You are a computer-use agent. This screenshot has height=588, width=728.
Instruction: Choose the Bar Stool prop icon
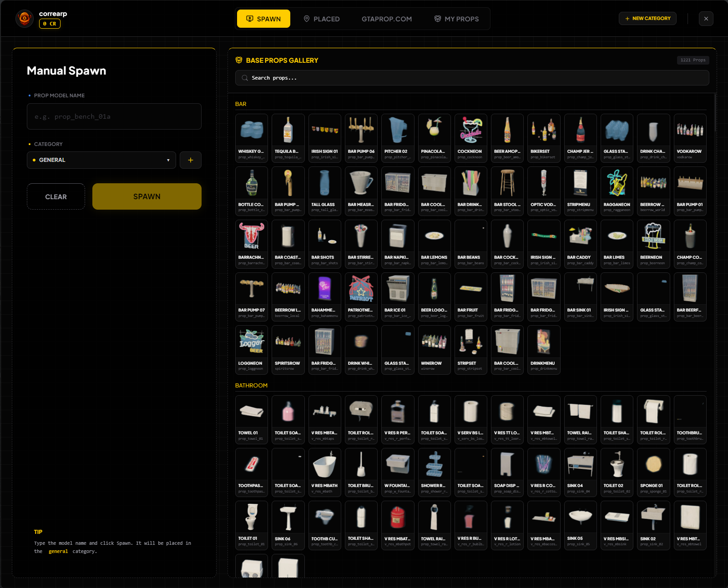[x=507, y=191]
